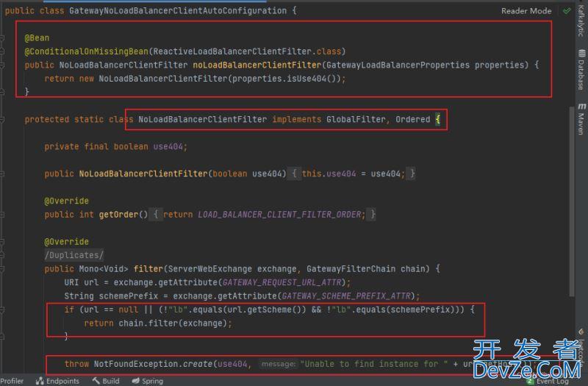Image resolution: width=588 pixels, height=386 pixels.
Task: Click the 'message:' parameter hint
Action: pos(279,364)
